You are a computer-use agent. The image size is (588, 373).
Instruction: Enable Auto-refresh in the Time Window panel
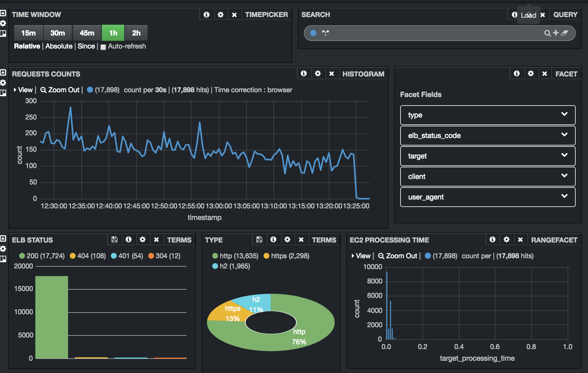tap(103, 47)
